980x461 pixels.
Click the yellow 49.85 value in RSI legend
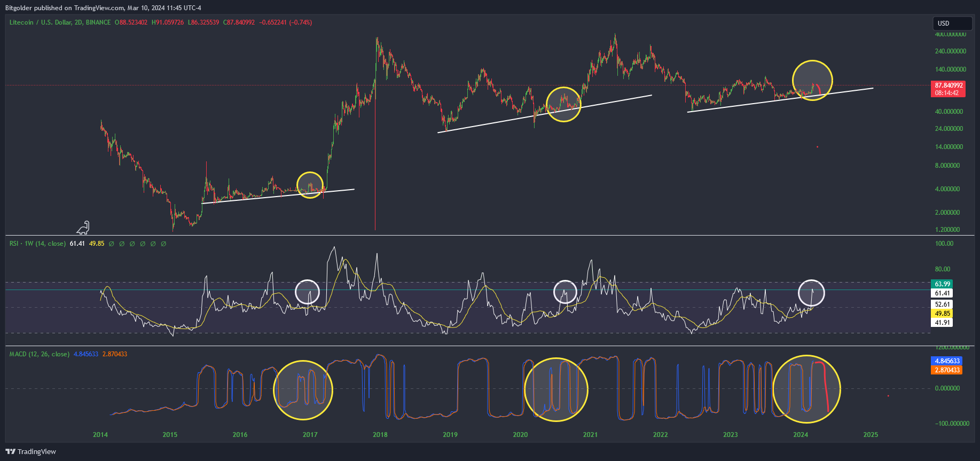coord(97,244)
